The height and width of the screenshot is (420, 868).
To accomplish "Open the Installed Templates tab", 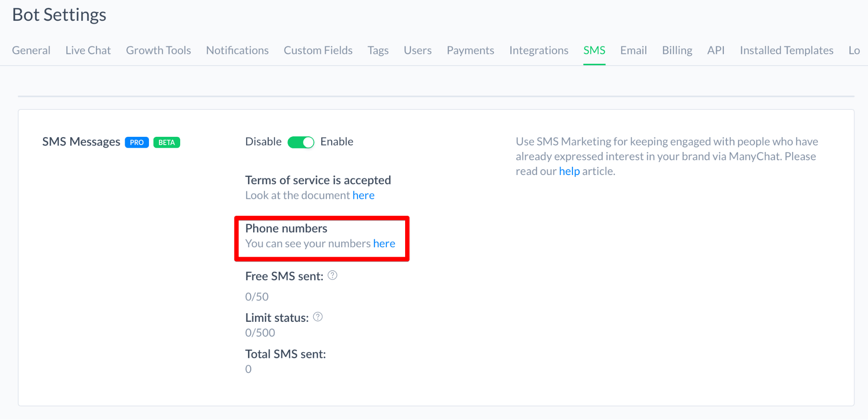I will point(787,50).
